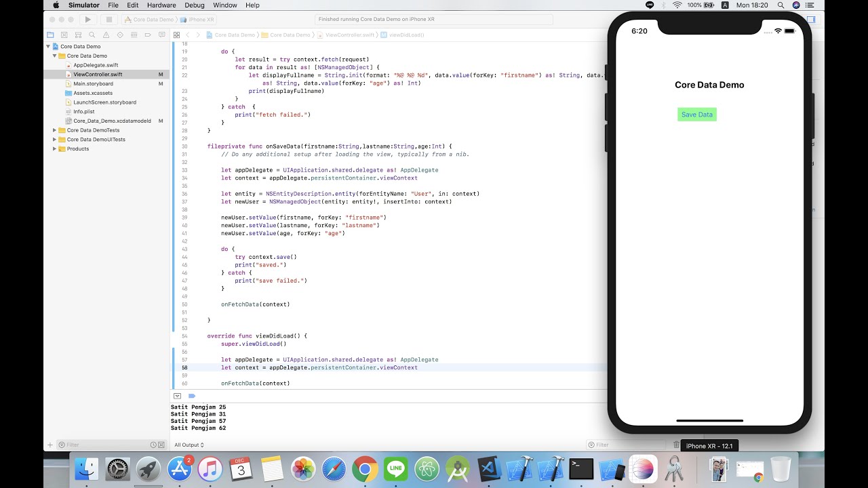Expand the Core Data DemoUITests folder
The image size is (868, 488).
55,140
